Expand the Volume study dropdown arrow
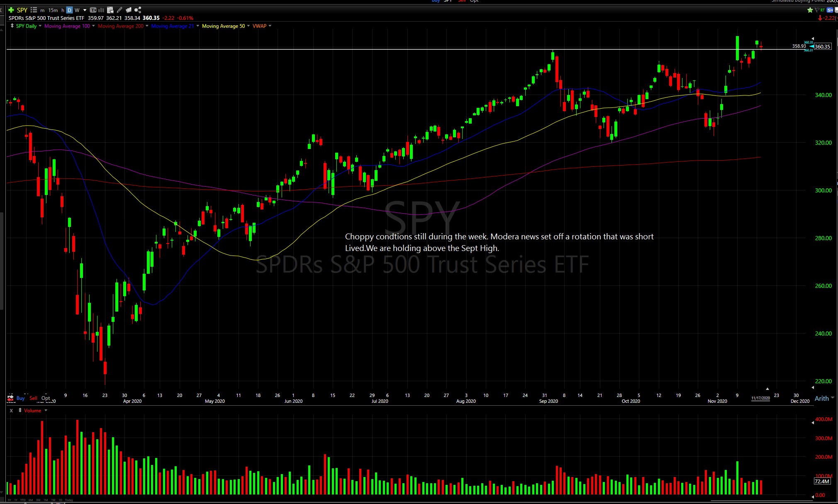 click(46, 411)
